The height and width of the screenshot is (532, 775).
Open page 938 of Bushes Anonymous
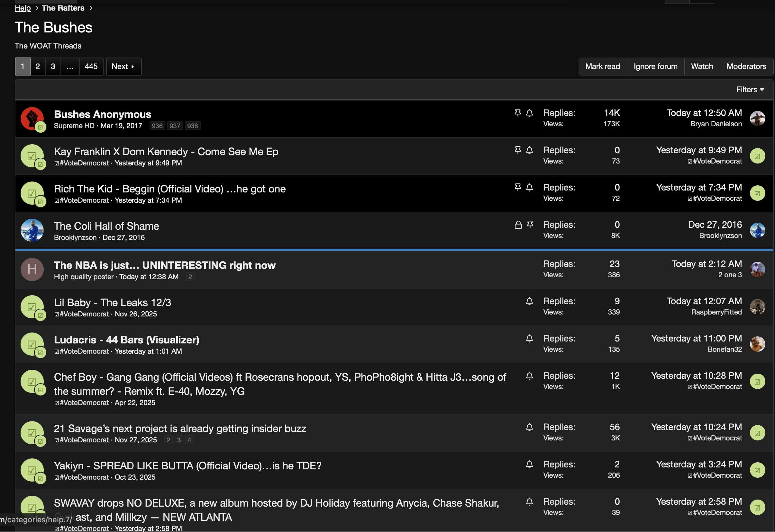[192, 126]
